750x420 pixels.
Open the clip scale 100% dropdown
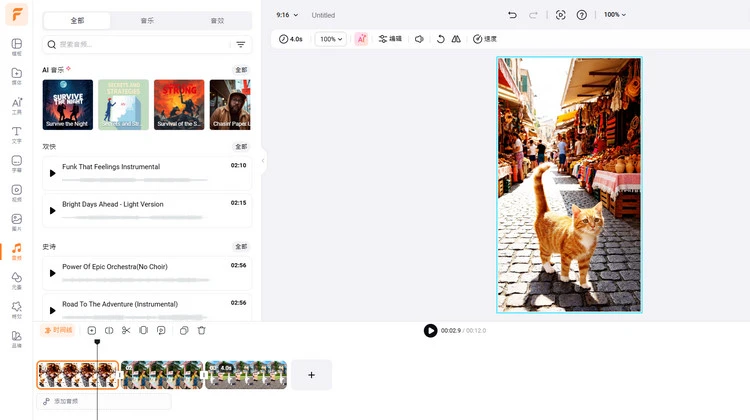[330, 39]
